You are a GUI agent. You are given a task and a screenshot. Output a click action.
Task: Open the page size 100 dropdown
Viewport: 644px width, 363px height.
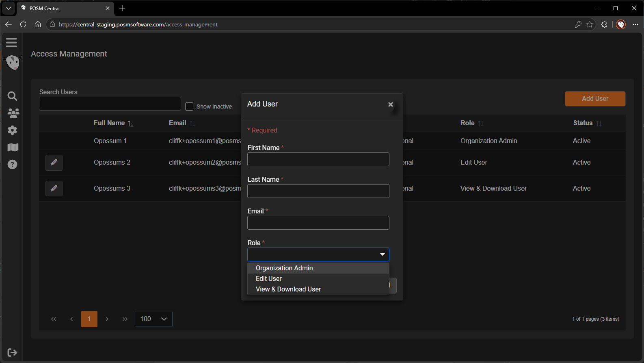pos(153,319)
